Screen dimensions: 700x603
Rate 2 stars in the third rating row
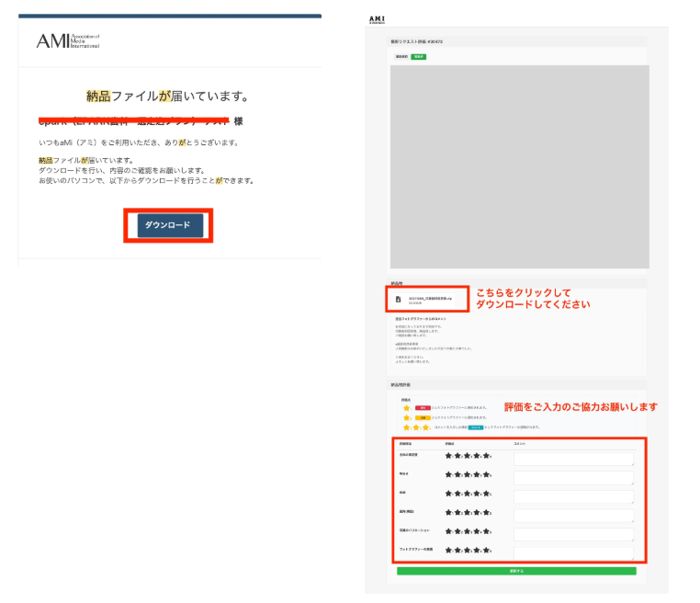tap(458, 494)
